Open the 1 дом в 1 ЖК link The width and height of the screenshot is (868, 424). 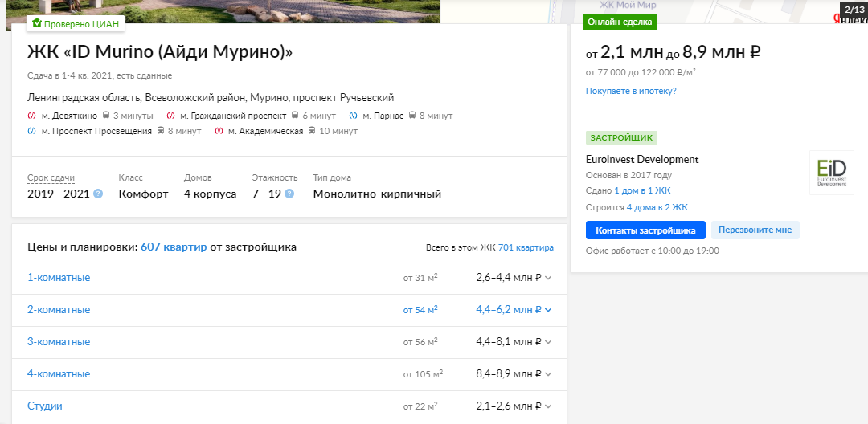click(x=643, y=190)
